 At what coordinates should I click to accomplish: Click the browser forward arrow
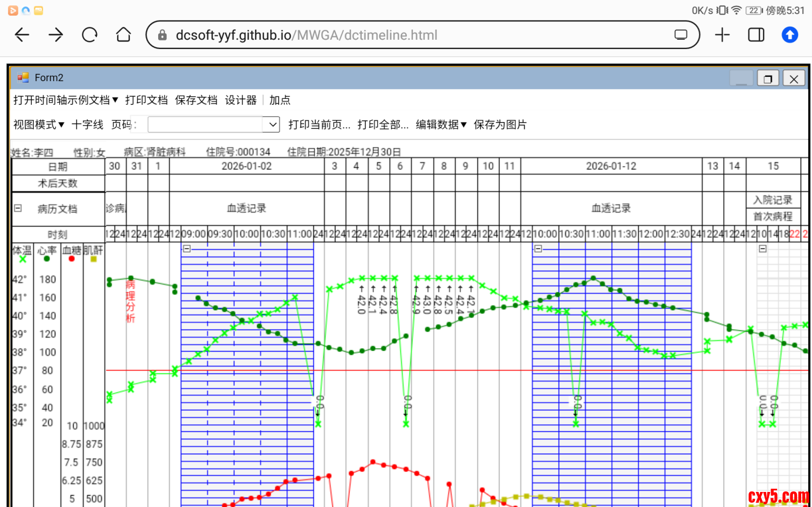[x=56, y=35]
